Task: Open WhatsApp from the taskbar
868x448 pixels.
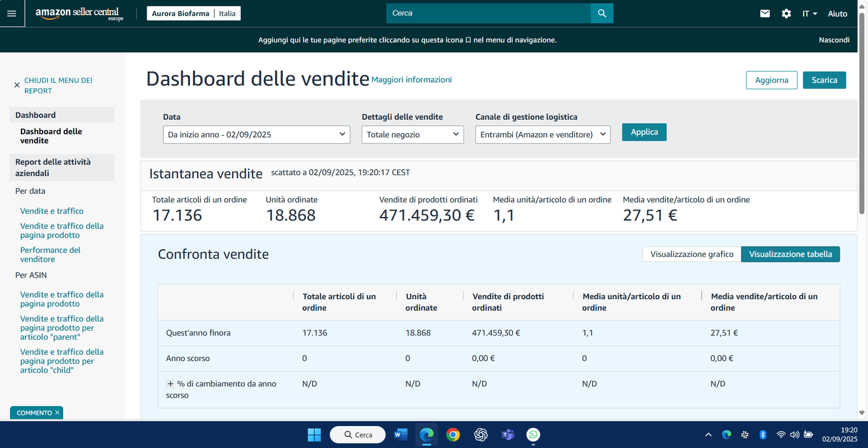Action: click(x=533, y=435)
